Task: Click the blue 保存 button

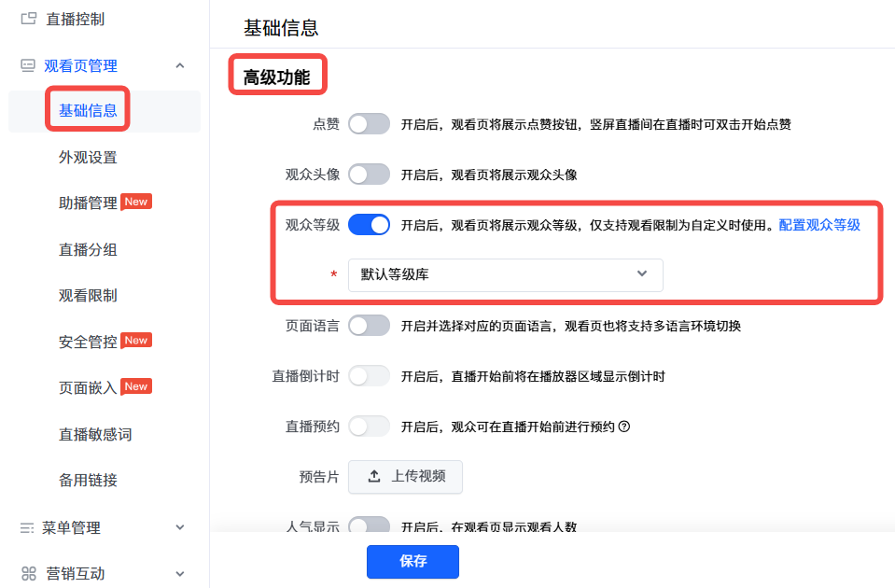Action: tap(413, 561)
